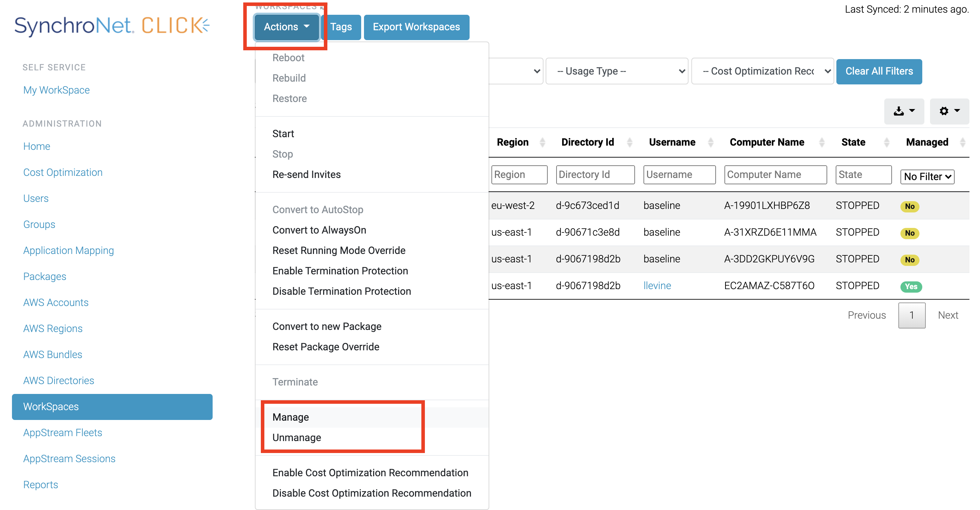Open Reports sidebar link

[x=40, y=485]
